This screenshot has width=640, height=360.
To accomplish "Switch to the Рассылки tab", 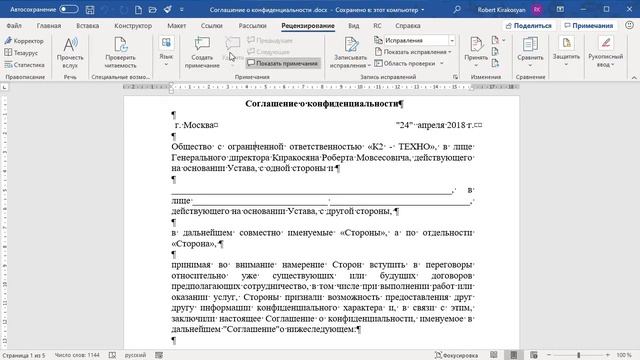I will click(252, 25).
